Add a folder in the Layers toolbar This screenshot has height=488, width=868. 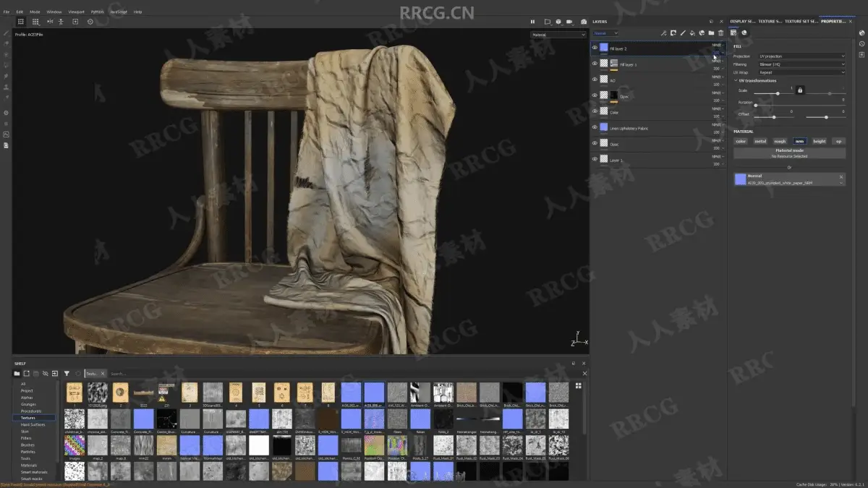click(711, 33)
